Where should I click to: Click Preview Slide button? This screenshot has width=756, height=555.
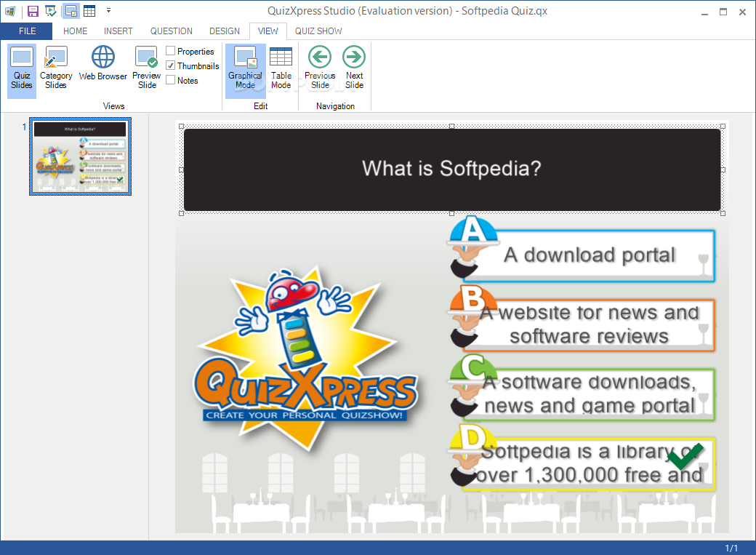pyautogui.click(x=147, y=68)
